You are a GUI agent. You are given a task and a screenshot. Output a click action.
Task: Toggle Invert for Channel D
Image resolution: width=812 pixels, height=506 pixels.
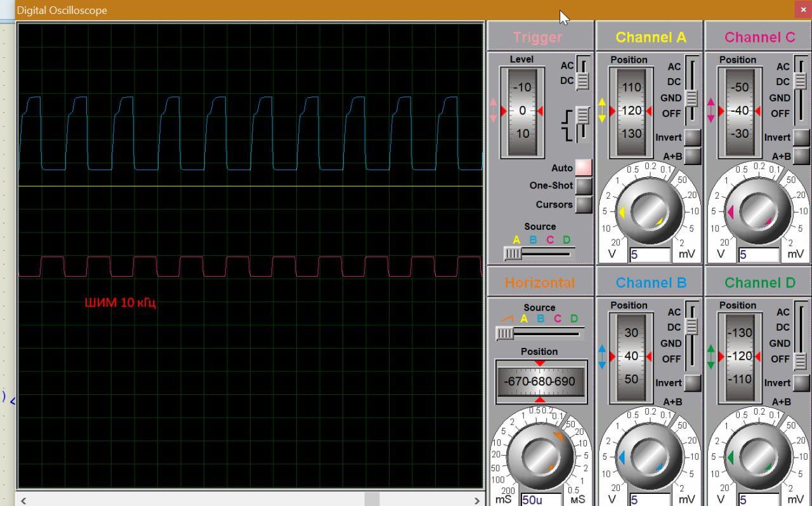point(802,383)
